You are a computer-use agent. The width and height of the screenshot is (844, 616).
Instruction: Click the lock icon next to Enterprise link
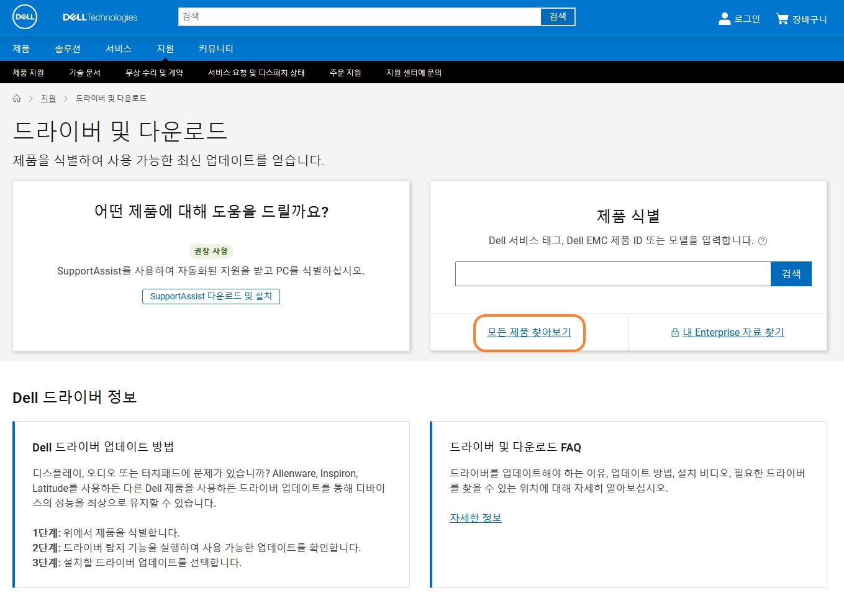pos(674,332)
